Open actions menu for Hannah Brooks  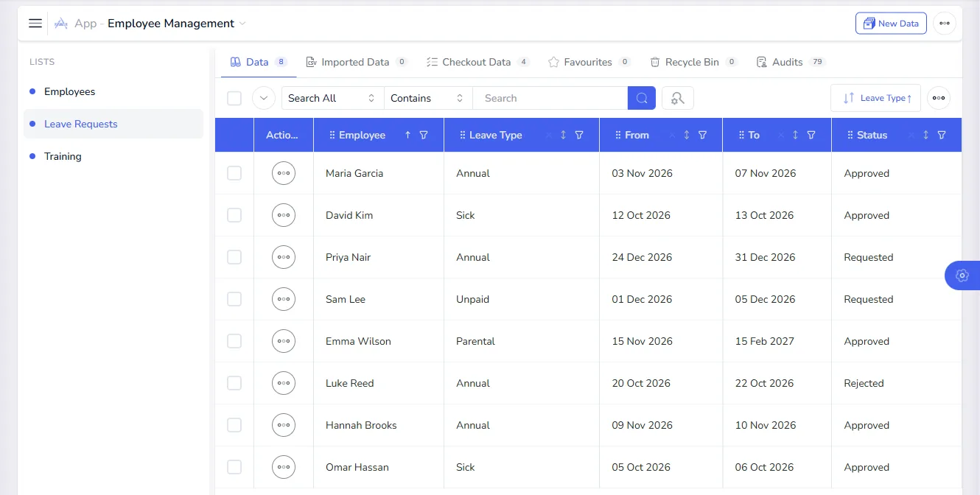click(x=284, y=425)
